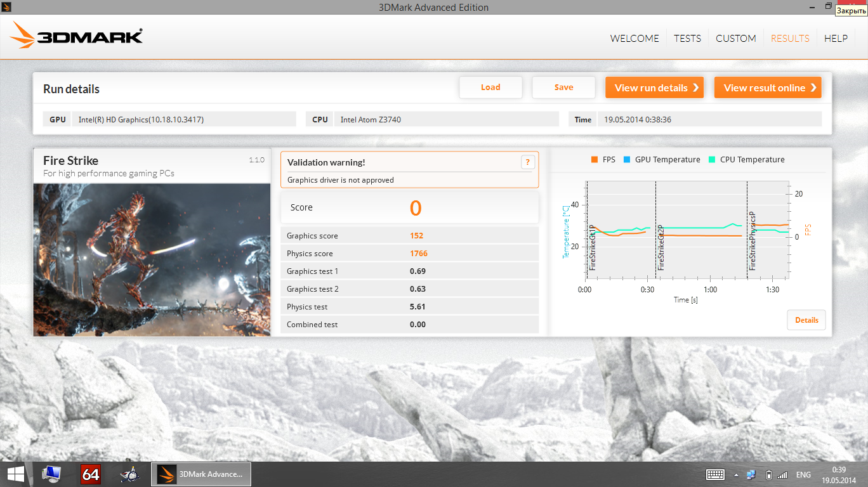
Task: Open chart Details button
Action: tap(806, 320)
